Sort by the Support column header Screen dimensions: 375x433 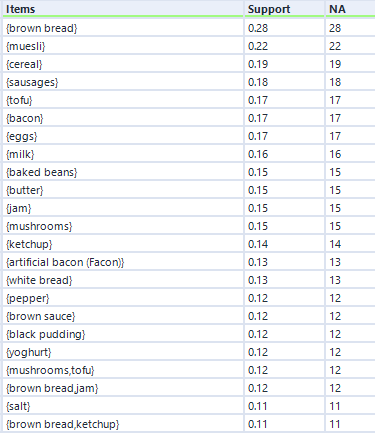(x=284, y=9)
